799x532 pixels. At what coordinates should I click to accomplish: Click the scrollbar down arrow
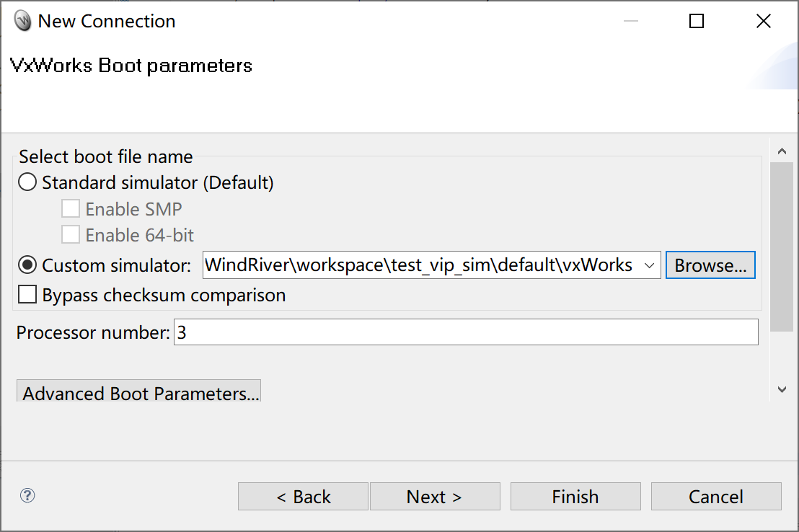point(782,389)
